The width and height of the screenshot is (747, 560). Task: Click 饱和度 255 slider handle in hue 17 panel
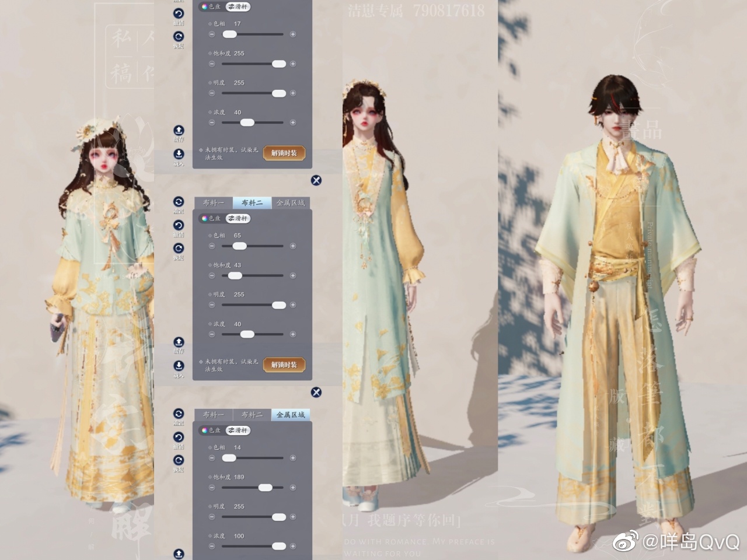(x=279, y=64)
